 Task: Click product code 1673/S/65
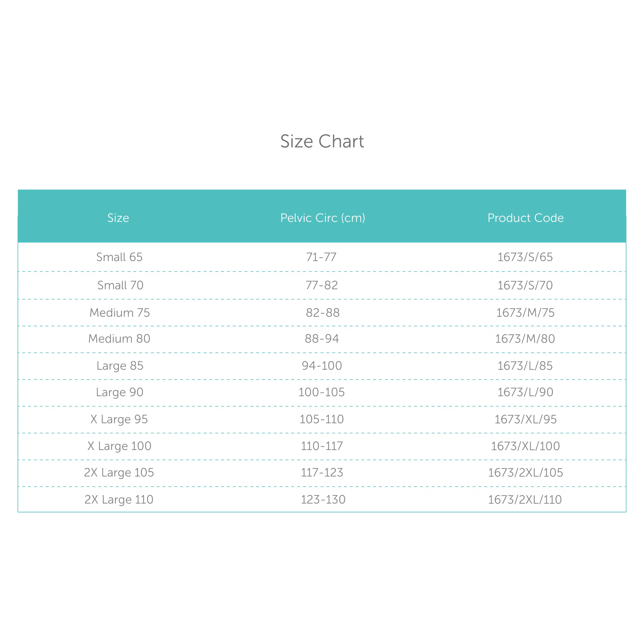525,257
